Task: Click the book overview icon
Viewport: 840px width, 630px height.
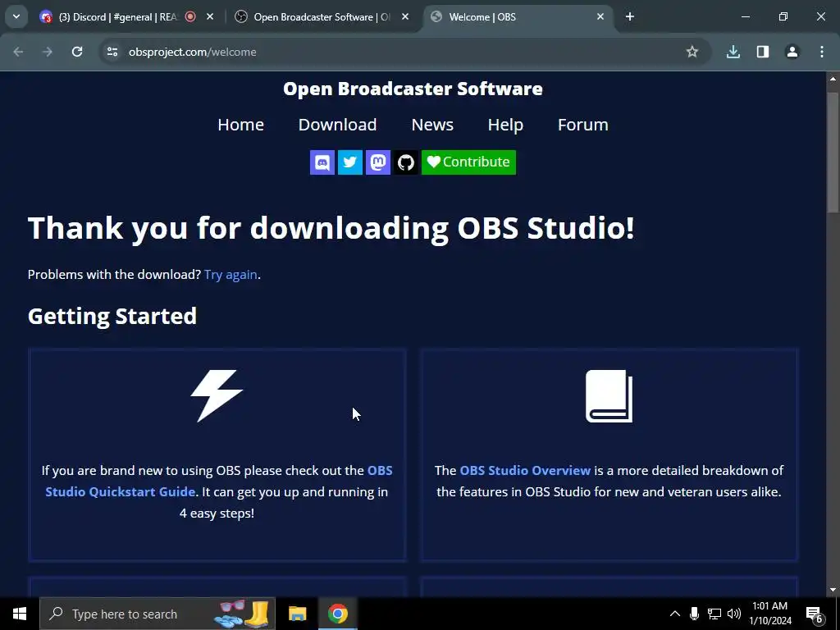Action: coord(609,396)
